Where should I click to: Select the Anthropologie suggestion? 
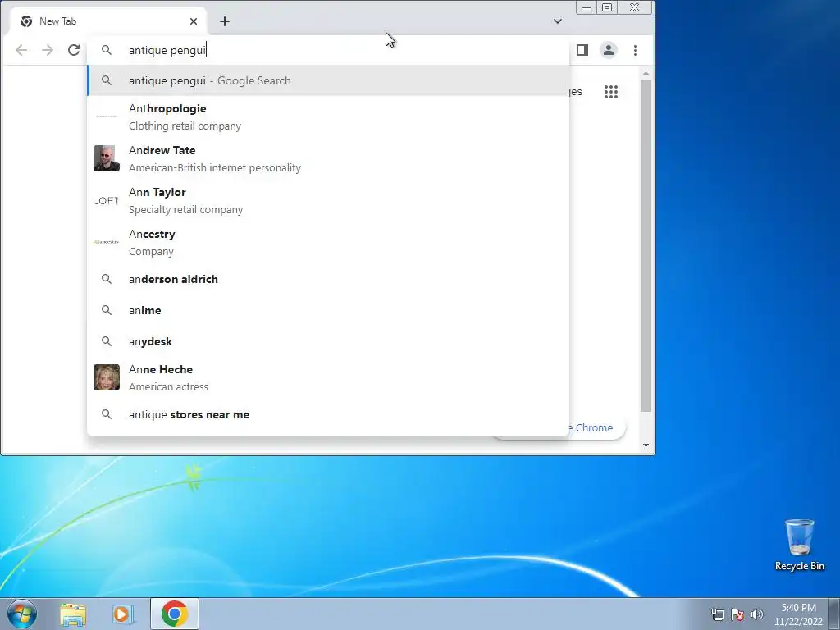(328, 116)
